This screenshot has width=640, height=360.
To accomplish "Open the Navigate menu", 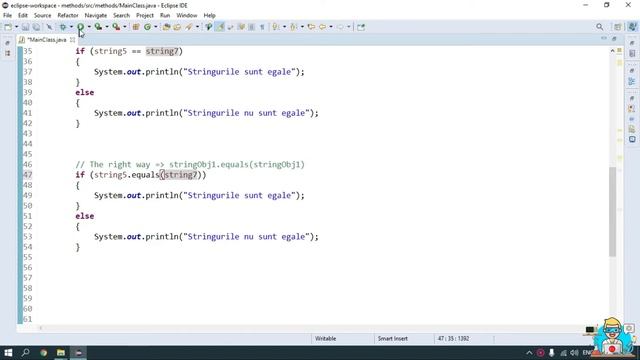I will coord(96,16).
